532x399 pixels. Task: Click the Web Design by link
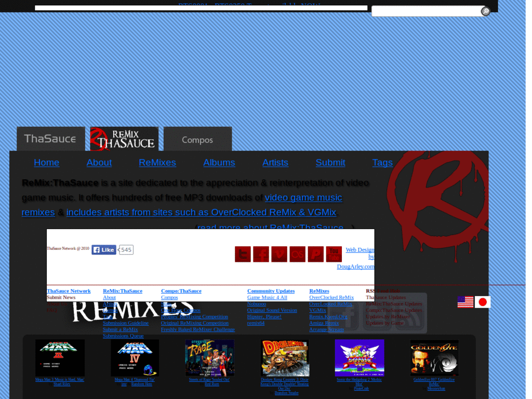click(360, 253)
